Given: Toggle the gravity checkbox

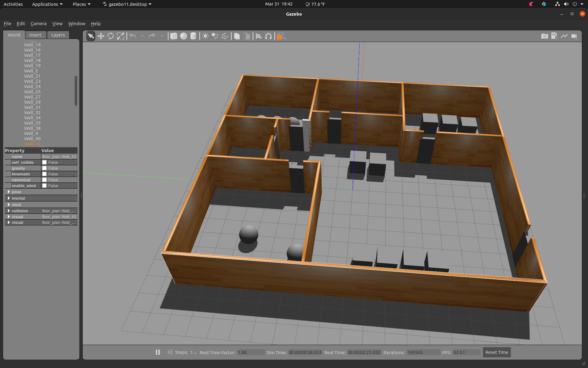Looking at the screenshot, I should click(44, 168).
